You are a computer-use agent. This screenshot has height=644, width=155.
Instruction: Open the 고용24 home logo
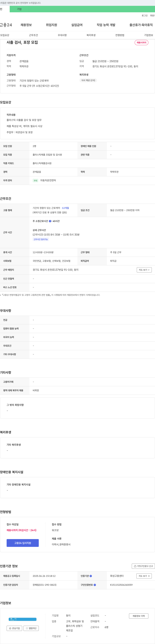[6, 25]
